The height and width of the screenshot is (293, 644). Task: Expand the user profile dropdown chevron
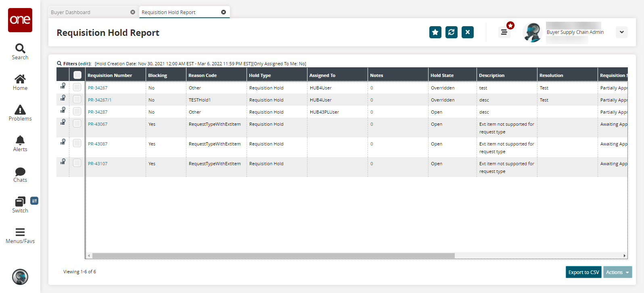point(621,32)
